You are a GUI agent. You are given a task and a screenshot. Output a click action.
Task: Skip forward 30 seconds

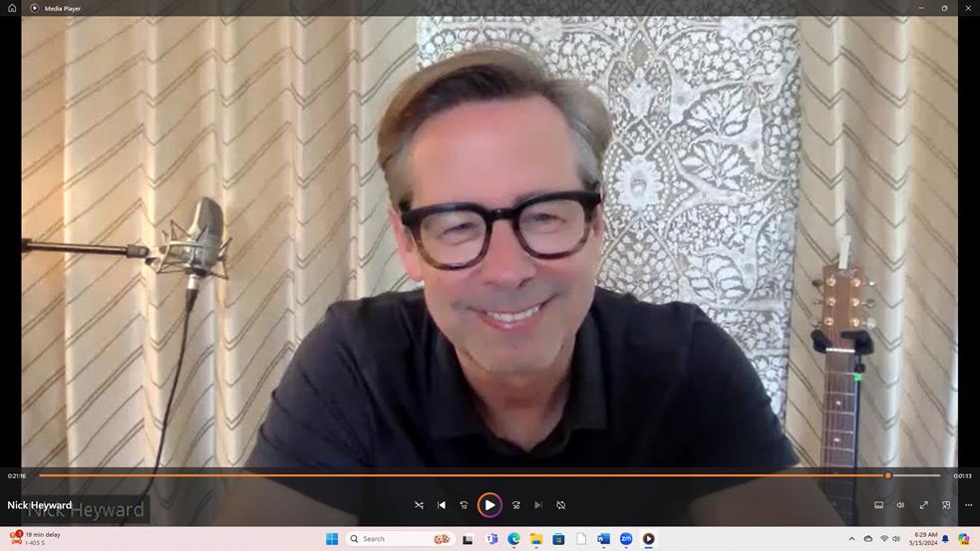516,505
